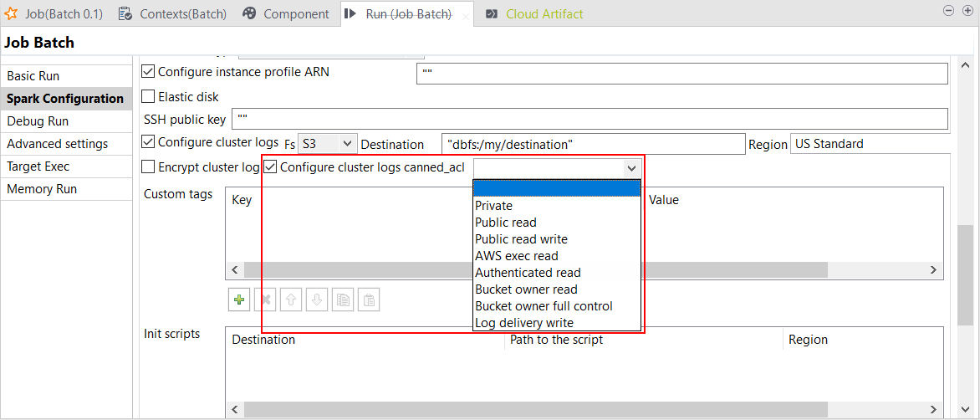Viewport: 980px width, 420px height.
Task: Click the delete row X icon
Action: point(265,300)
